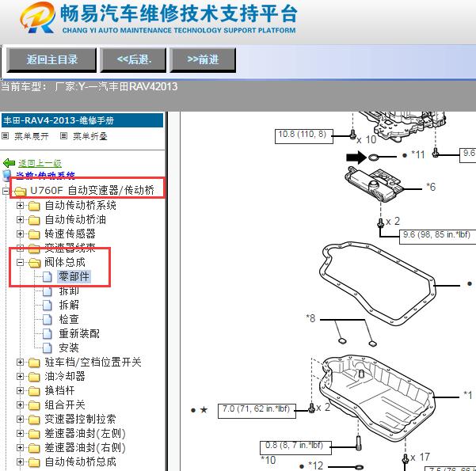The image size is (476, 471).
Task: Expand the 换档杆 folder
Action: pos(20,390)
